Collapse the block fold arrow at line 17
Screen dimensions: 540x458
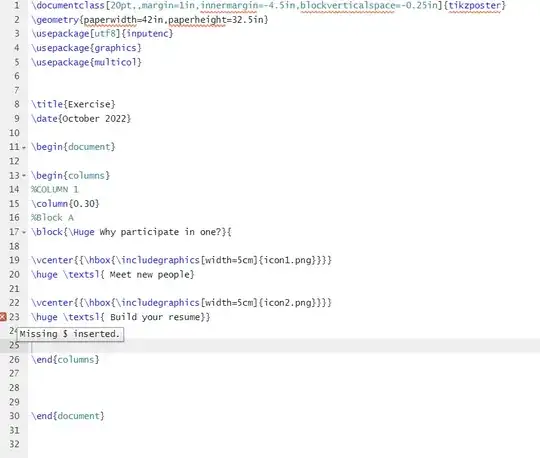[x=24, y=232]
